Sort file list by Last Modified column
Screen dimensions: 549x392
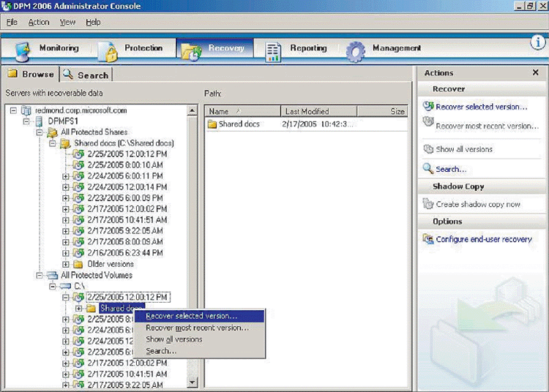[318, 112]
